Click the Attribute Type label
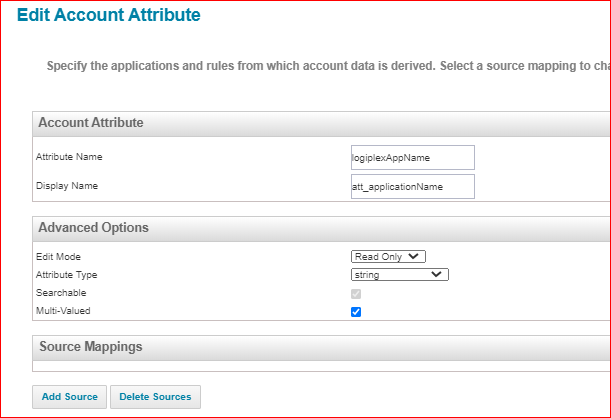 click(x=67, y=274)
